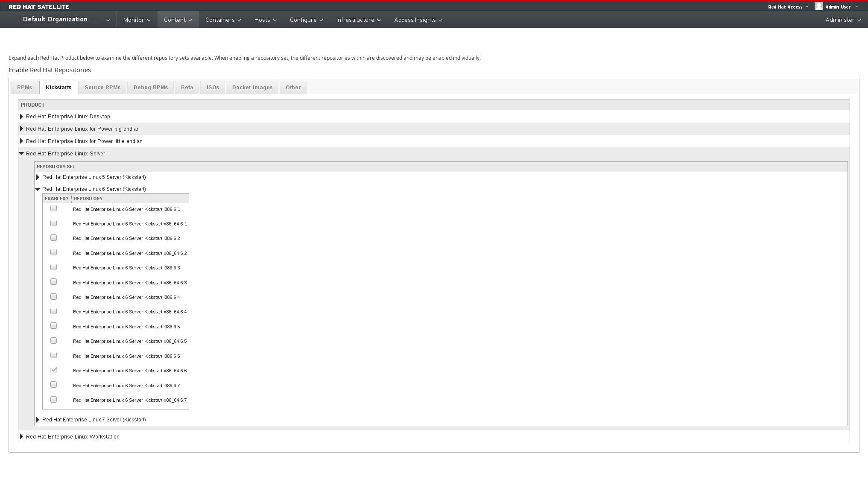Image resolution: width=868 pixels, height=500 pixels.
Task: Collapse the Red Hat Enterprise Linux Server product
Action: 21,154
